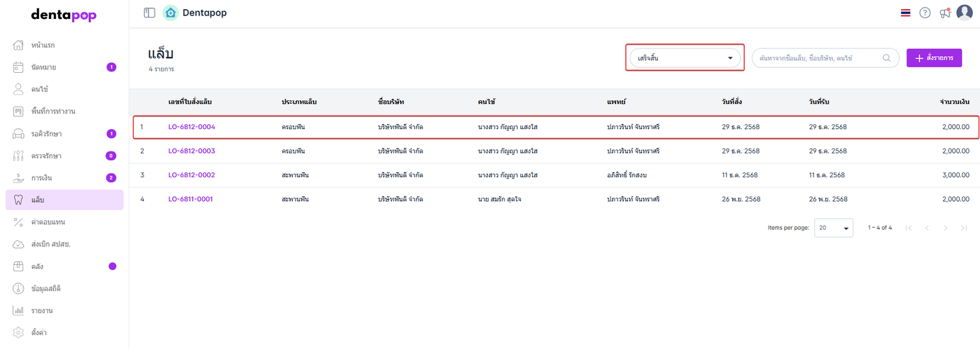Click the lab search input field
The image size is (980, 349).
[818, 58]
